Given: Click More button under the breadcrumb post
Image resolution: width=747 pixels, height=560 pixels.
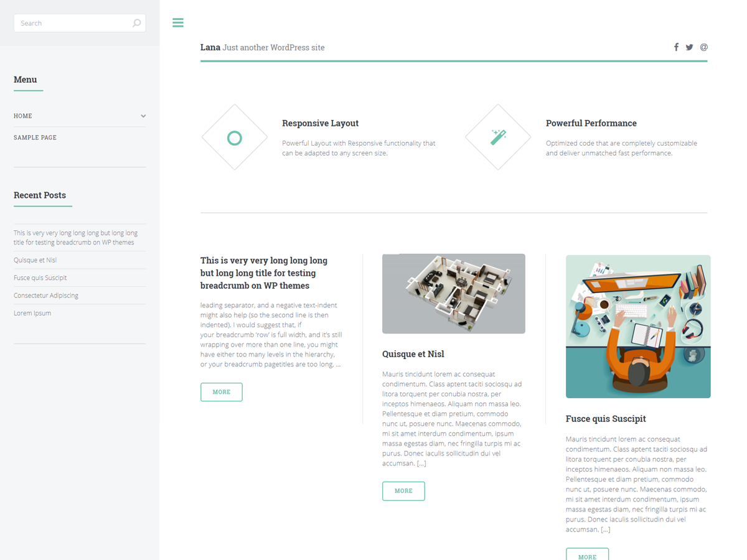Looking at the screenshot, I should pyautogui.click(x=221, y=392).
